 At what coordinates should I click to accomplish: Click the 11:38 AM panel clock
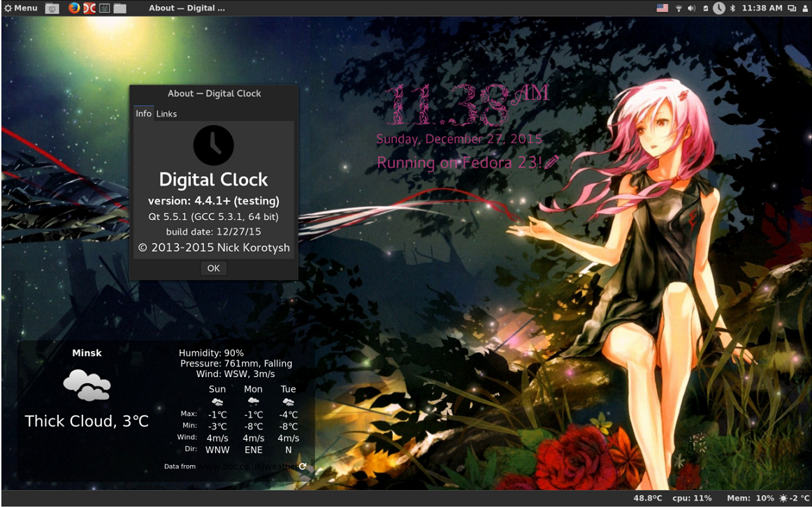pos(762,8)
